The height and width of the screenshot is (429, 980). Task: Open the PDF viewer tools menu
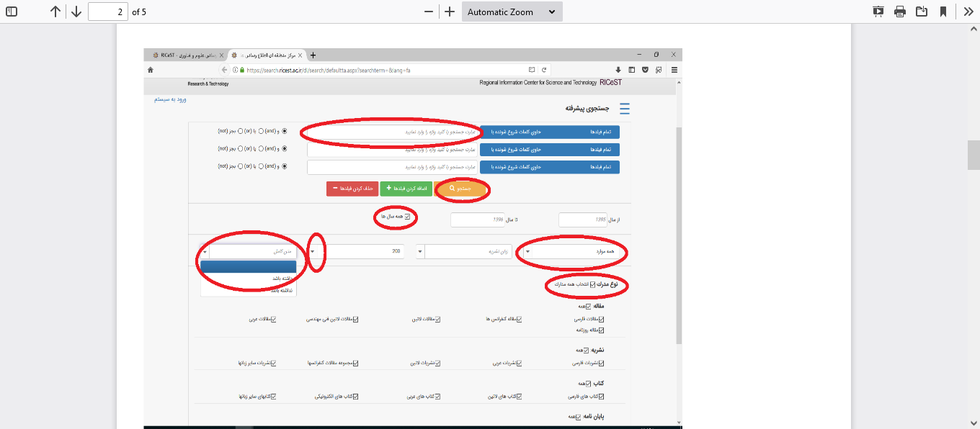click(x=968, y=12)
